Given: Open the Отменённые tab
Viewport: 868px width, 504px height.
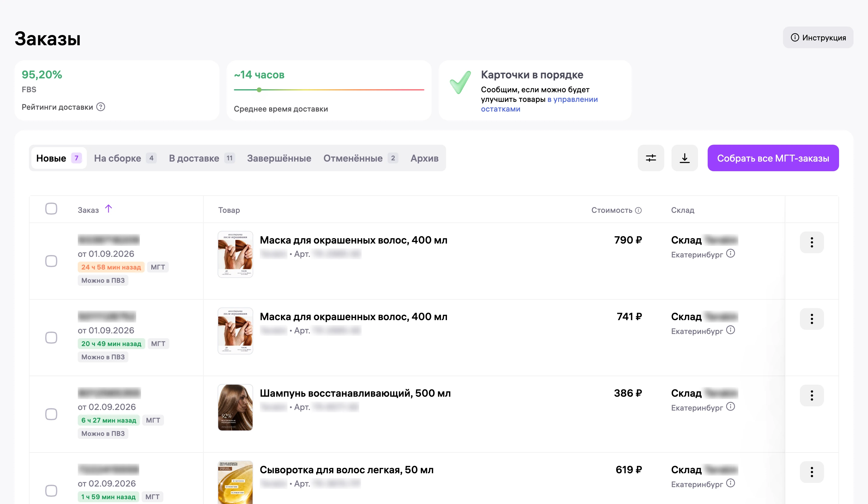Looking at the screenshot, I should point(361,158).
